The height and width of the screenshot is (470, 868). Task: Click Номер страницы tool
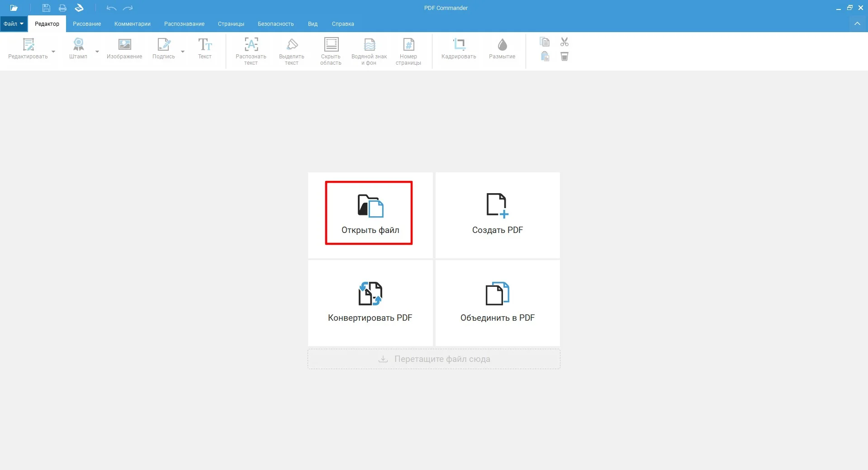[408, 51]
